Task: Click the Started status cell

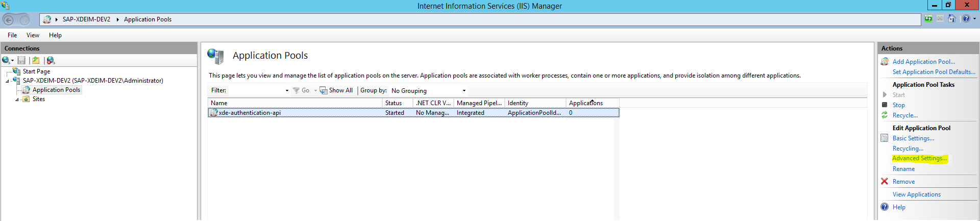Action: click(x=395, y=113)
